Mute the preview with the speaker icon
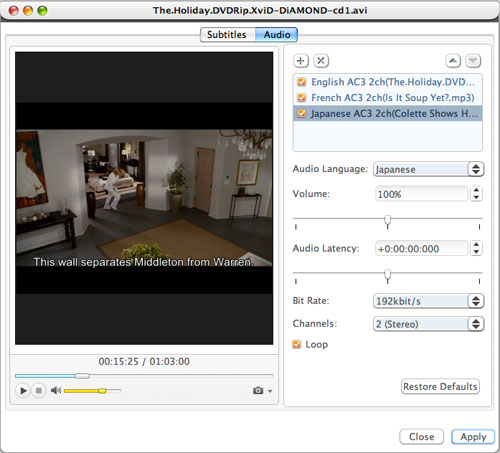Viewport: 500px width, 453px height. point(56,390)
